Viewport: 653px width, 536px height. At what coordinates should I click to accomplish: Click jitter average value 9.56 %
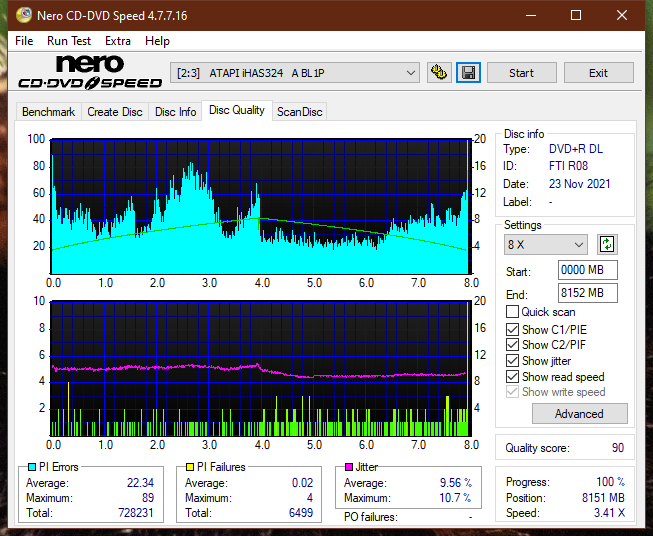[456, 483]
